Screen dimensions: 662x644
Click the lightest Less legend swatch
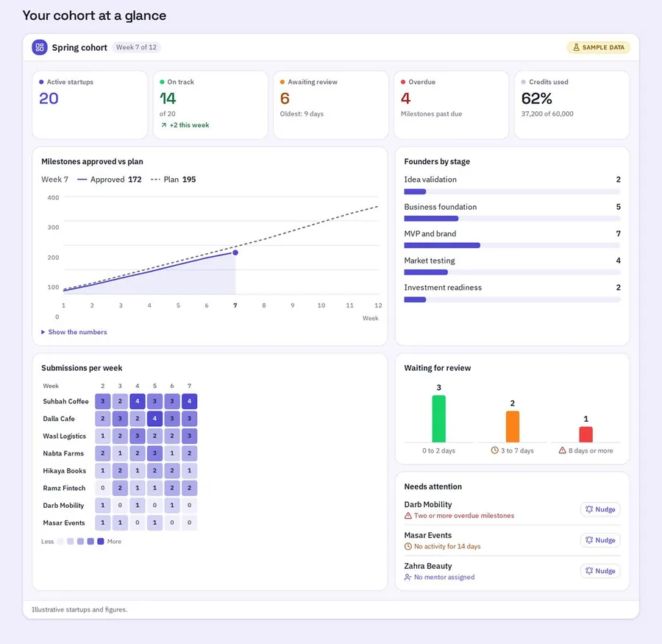pyautogui.click(x=60, y=541)
